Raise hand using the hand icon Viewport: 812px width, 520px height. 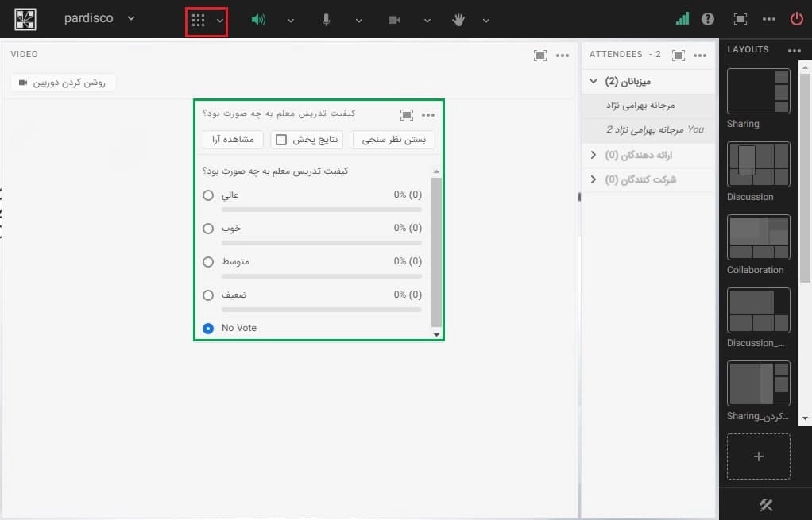[x=458, y=20]
